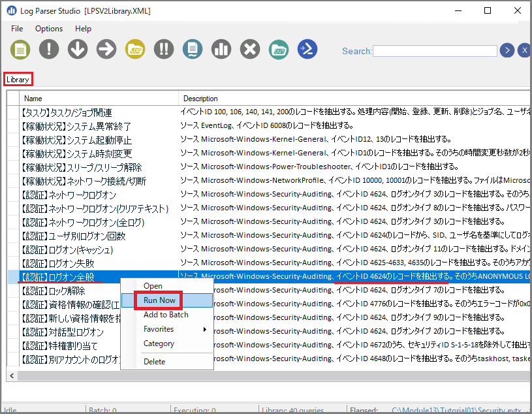The width and height of the screenshot is (532, 414).
Task: Choose Add to Batch in context menu
Action: coord(166,315)
